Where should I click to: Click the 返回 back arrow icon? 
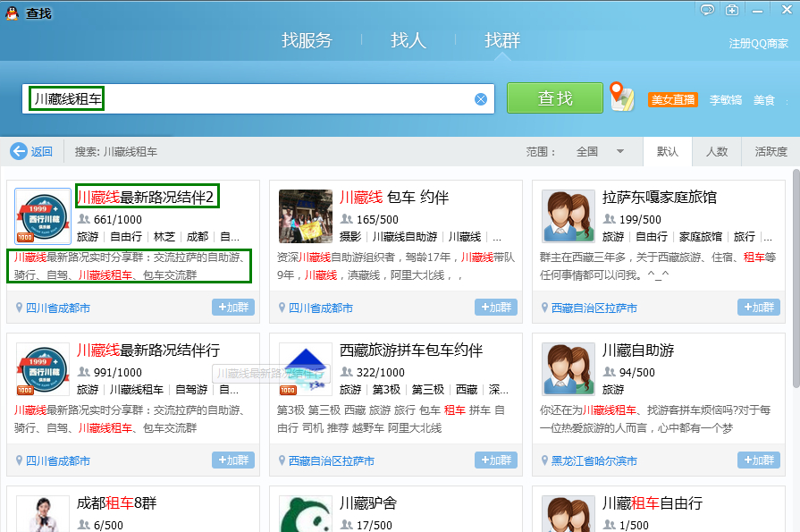19,151
